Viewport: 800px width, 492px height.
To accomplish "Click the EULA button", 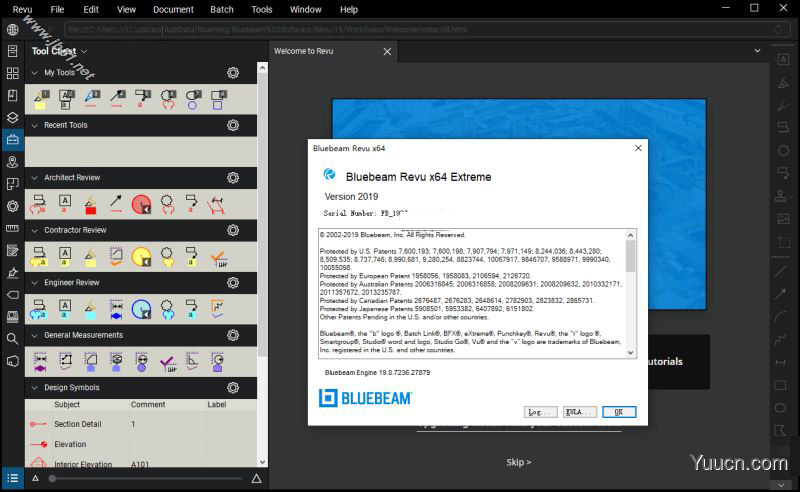I will click(x=580, y=412).
